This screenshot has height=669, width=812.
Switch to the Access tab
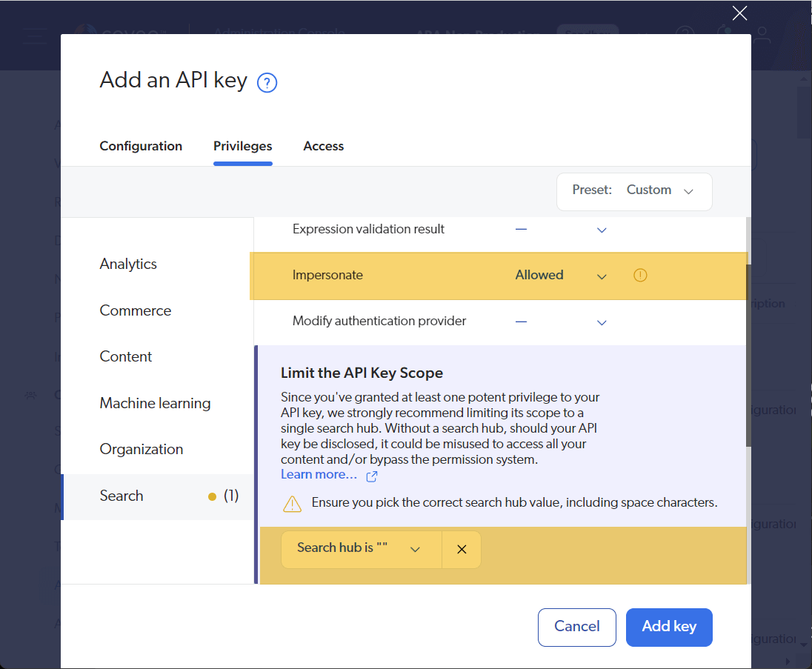click(324, 146)
